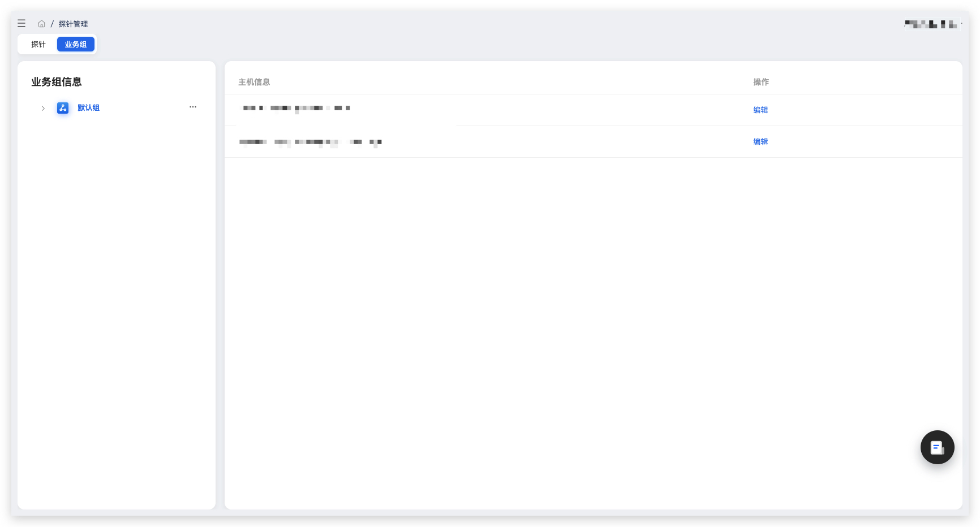Edit the second host row
The height and width of the screenshot is (527, 980).
coord(760,141)
